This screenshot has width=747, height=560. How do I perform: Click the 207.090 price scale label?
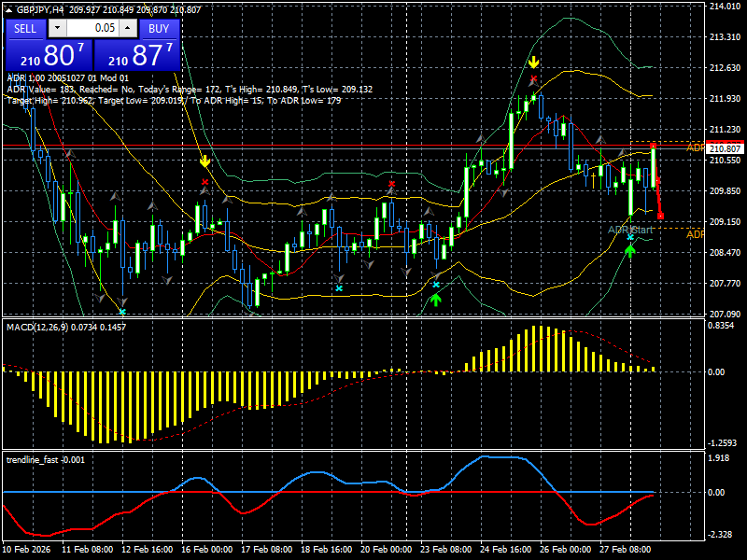(725, 314)
